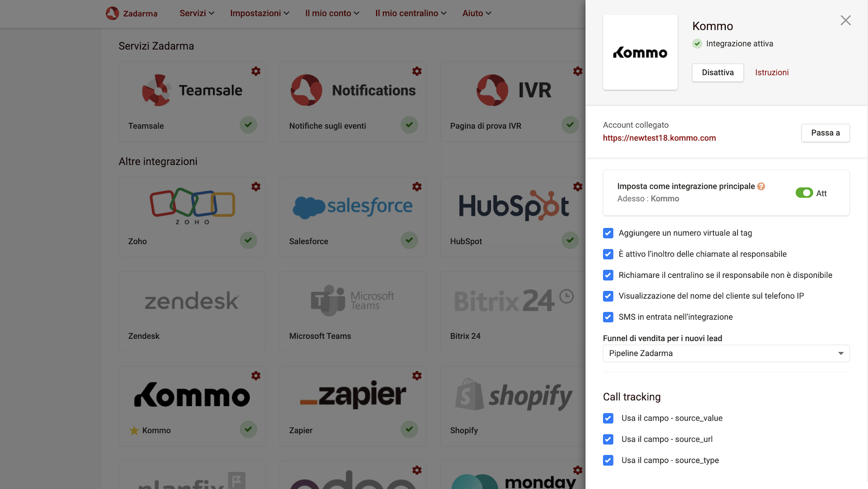This screenshot has height=489, width=868.
Task: Expand the Il mio conto menu
Action: (x=332, y=13)
